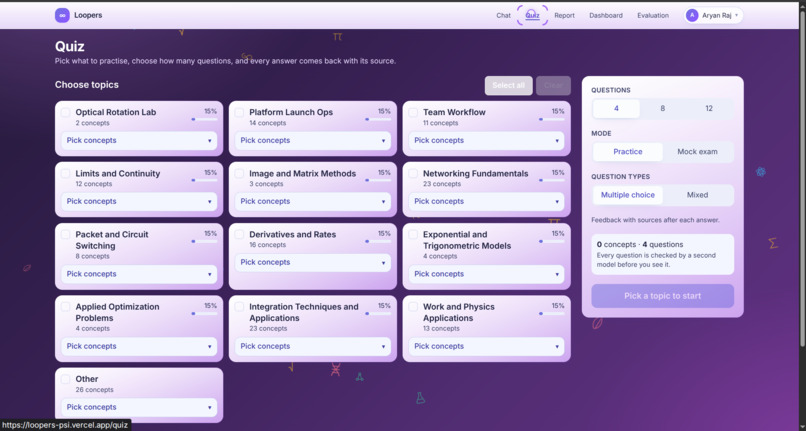Click the 15% label on Team Workflow card
The width and height of the screenshot is (806, 431).
558,111
